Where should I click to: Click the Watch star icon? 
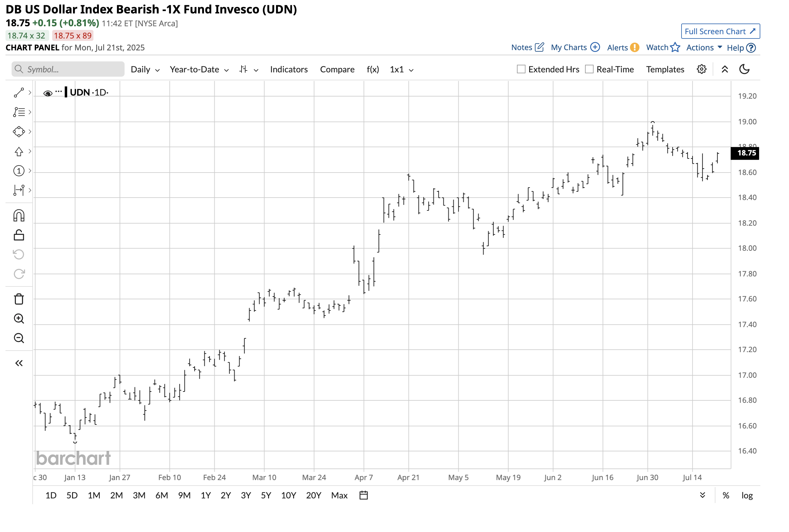click(675, 47)
